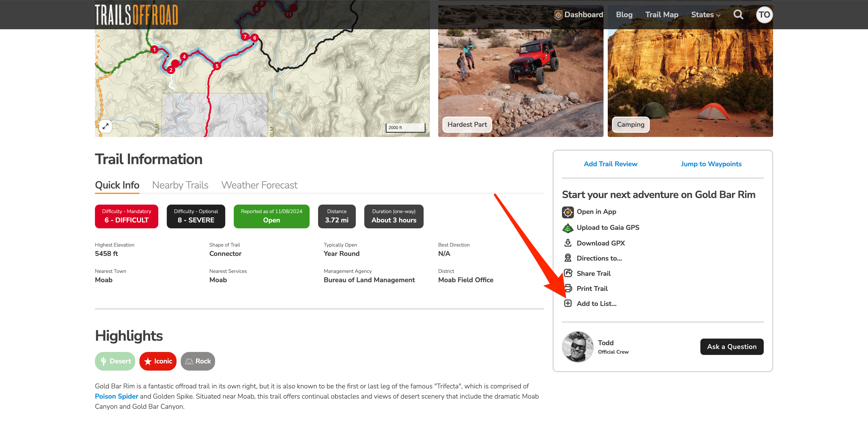Click the search magnifier icon

point(738,14)
